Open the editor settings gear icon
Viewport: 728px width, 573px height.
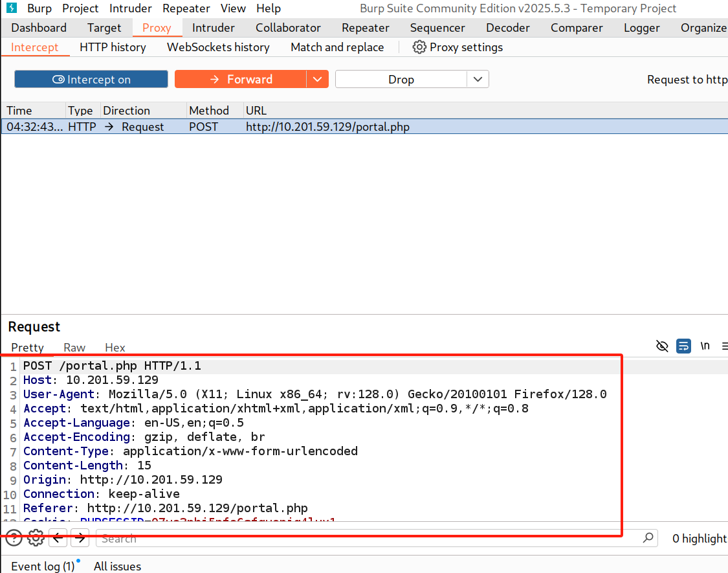point(36,538)
